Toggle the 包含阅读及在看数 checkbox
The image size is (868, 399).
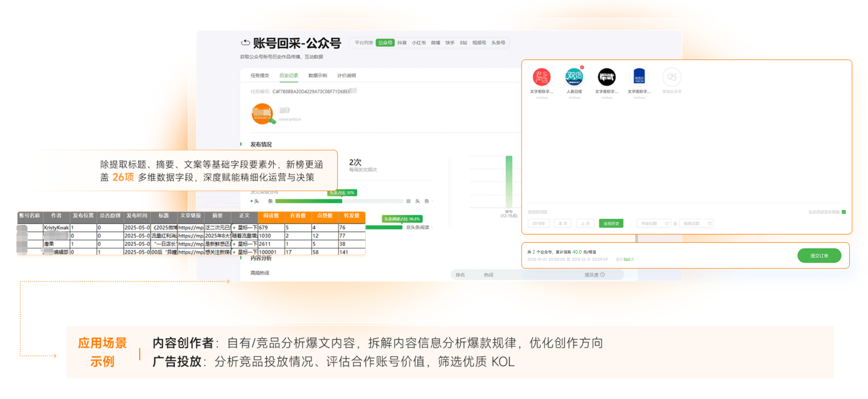click(844, 212)
